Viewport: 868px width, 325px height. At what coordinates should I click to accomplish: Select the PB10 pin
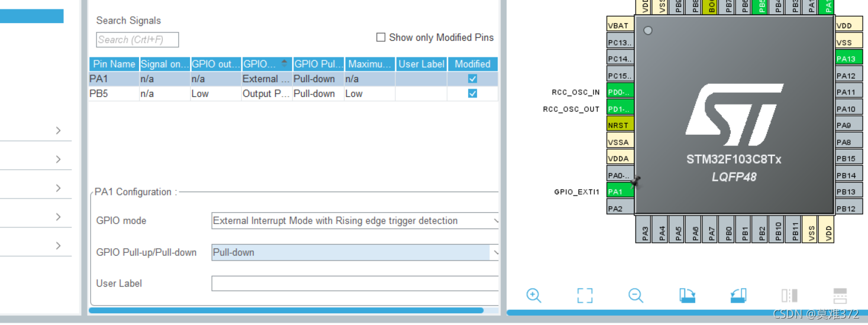point(778,229)
